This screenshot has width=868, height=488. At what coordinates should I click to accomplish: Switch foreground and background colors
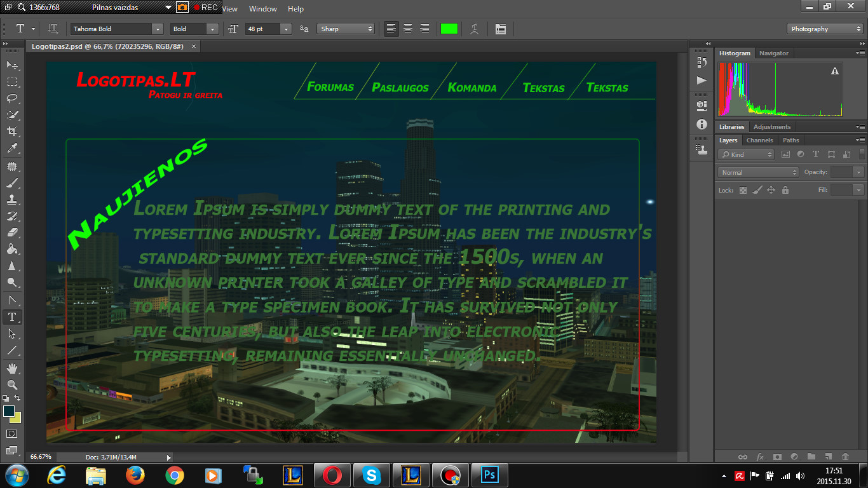(x=17, y=398)
